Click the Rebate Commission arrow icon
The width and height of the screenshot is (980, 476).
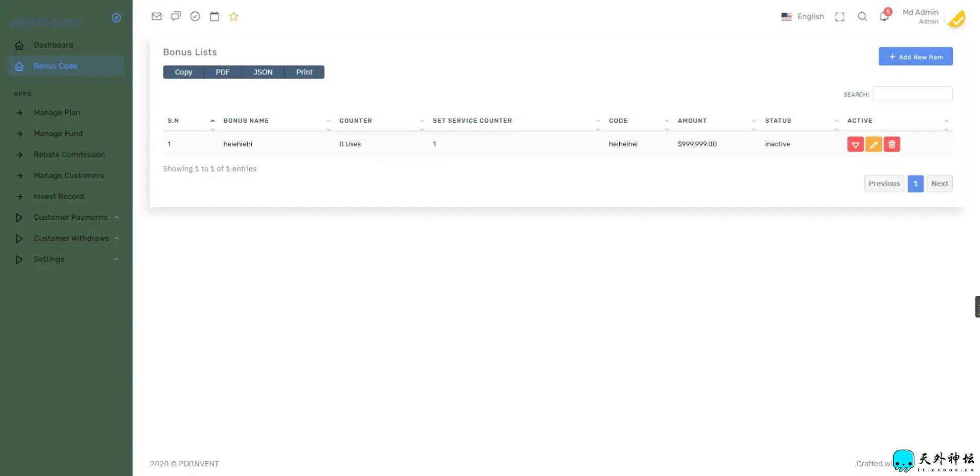point(20,155)
